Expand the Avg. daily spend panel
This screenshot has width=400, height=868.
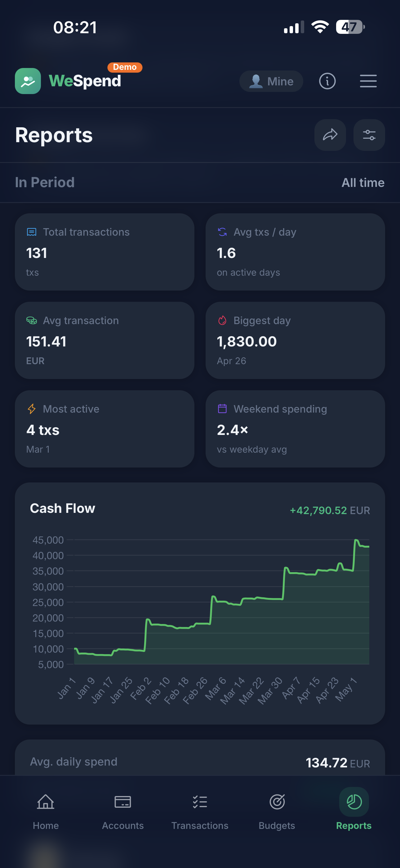[x=200, y=758]
